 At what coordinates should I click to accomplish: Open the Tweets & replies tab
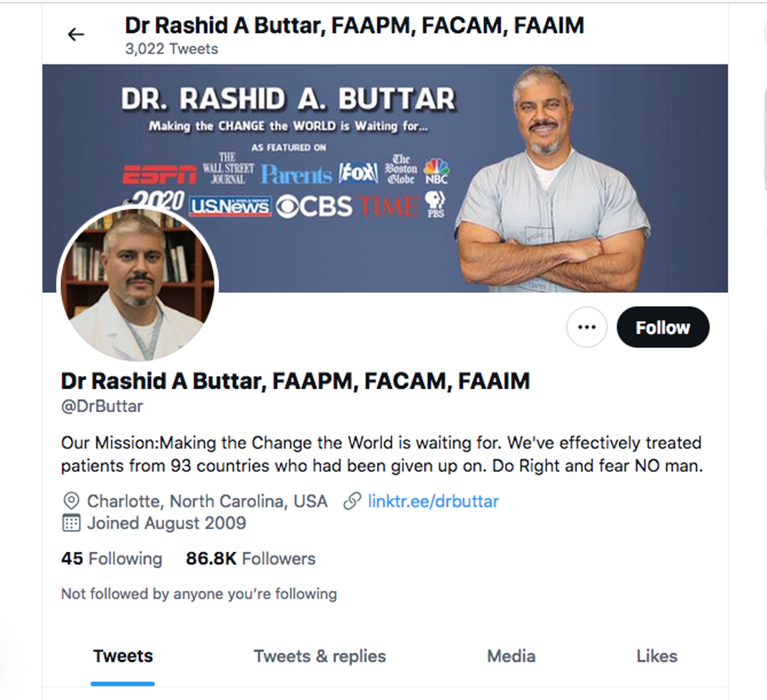pos(319,656)
